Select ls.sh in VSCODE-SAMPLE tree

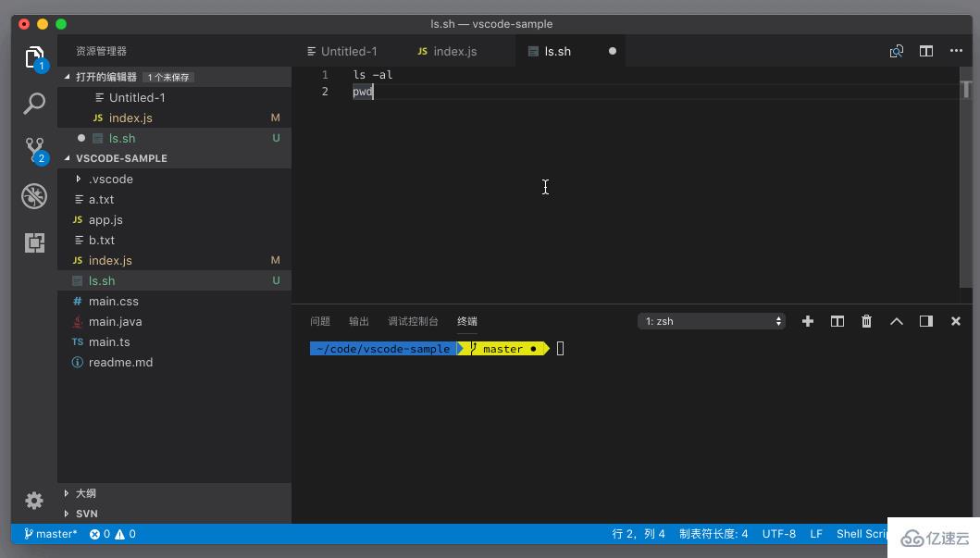tap(174, 280)
